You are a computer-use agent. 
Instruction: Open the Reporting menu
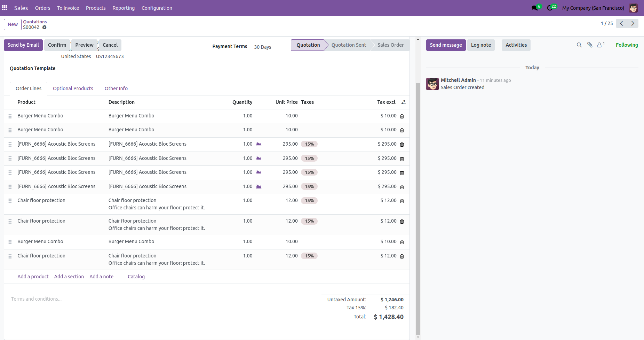(x=124, y=8)
